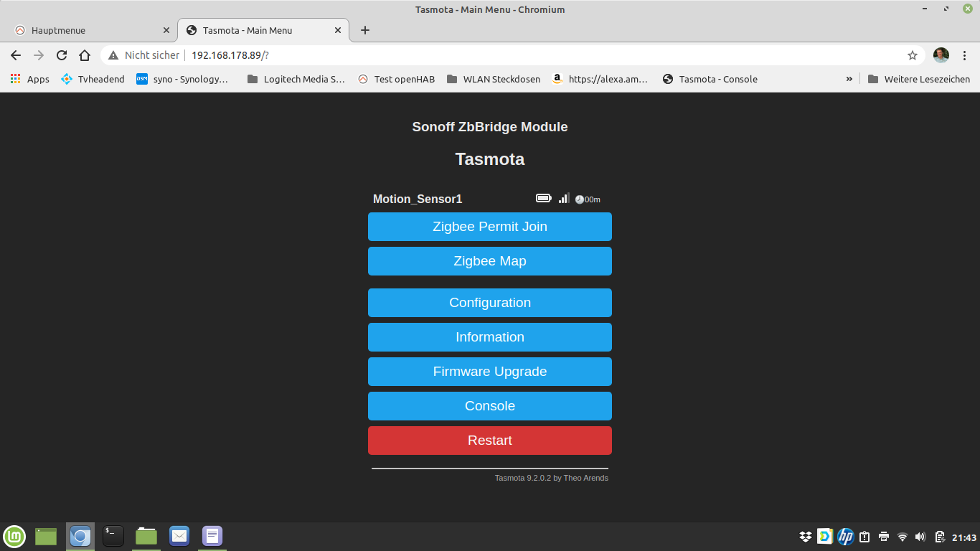
Task: Close the Tasmota - Main Menu tab
Action: [338, 30]
